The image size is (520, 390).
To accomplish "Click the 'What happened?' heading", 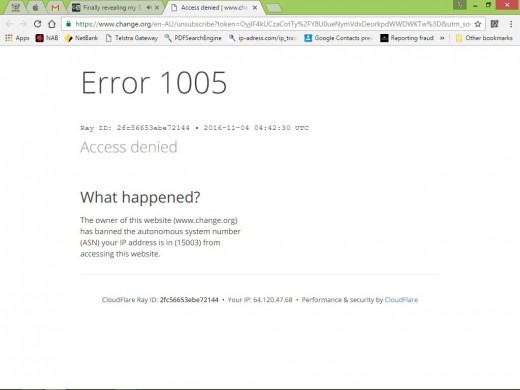I will tap(140, 197).
